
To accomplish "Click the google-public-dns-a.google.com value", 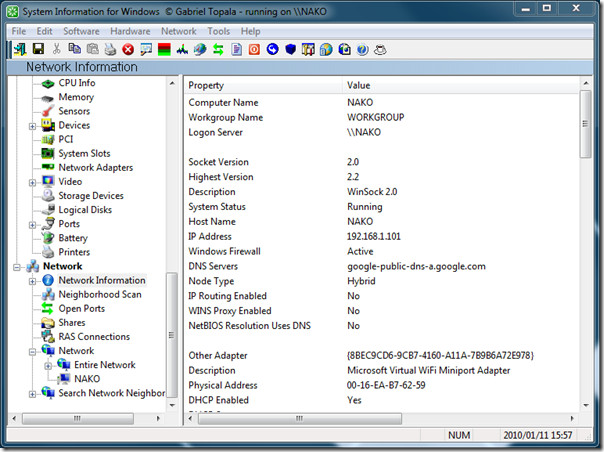I will pyautogui.click(x=416, y=266).
